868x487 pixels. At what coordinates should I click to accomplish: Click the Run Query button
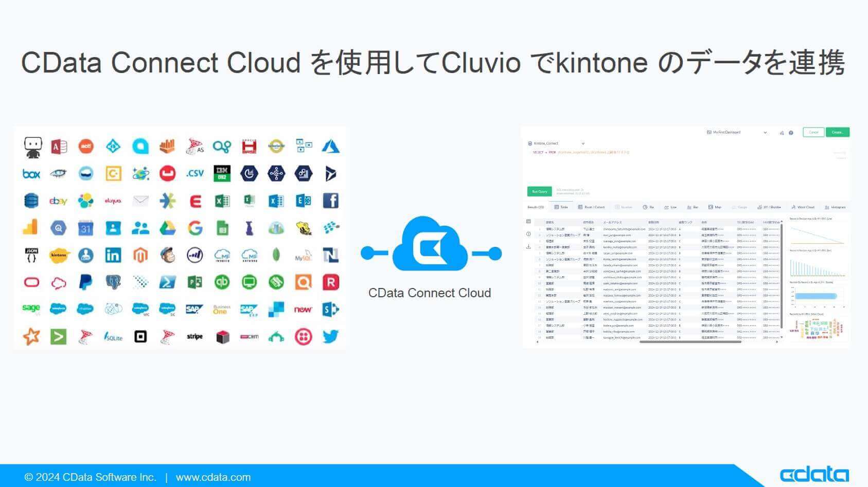click(539, 191)
